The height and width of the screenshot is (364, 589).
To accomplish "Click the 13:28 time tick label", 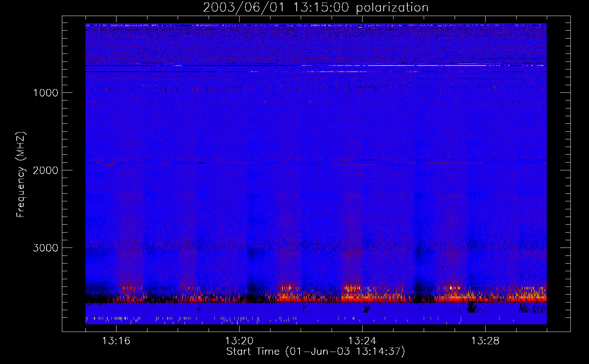I will [485, 341].
